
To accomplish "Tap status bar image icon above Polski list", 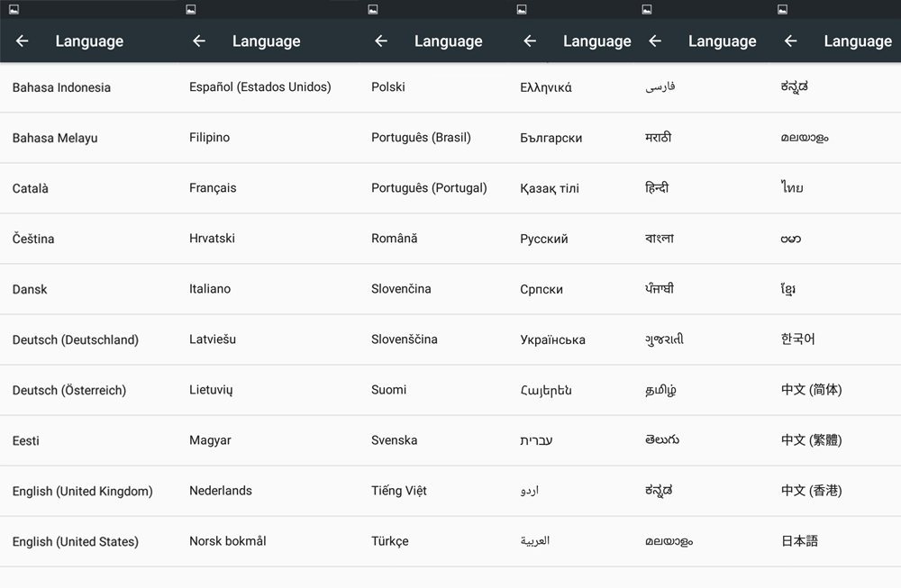I will (x=374, y=9).
